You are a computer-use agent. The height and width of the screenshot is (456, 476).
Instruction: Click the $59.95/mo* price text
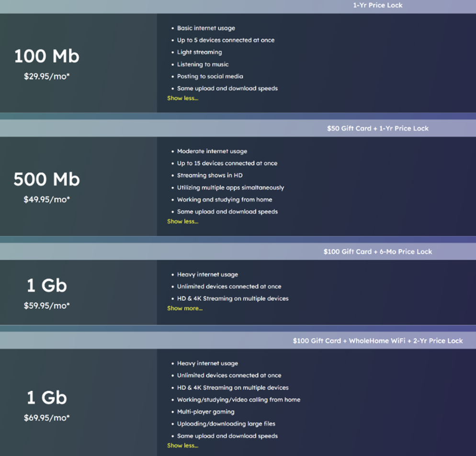click(47, 305)
